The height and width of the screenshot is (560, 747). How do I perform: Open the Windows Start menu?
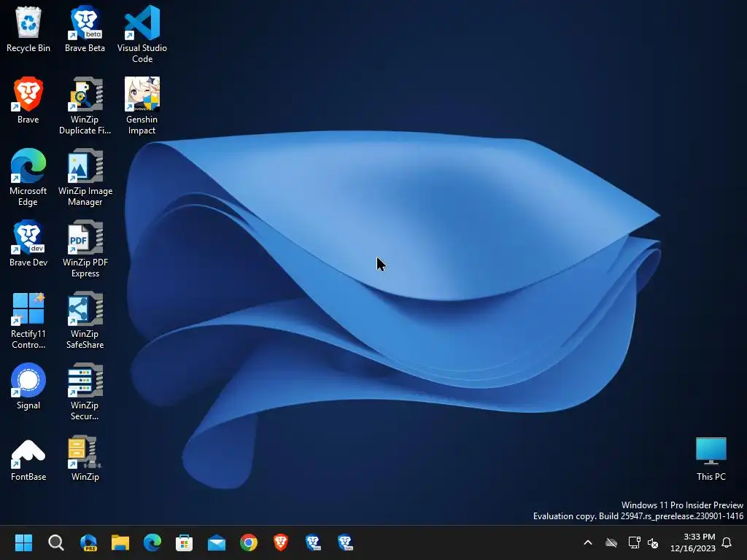pos(23,542)
